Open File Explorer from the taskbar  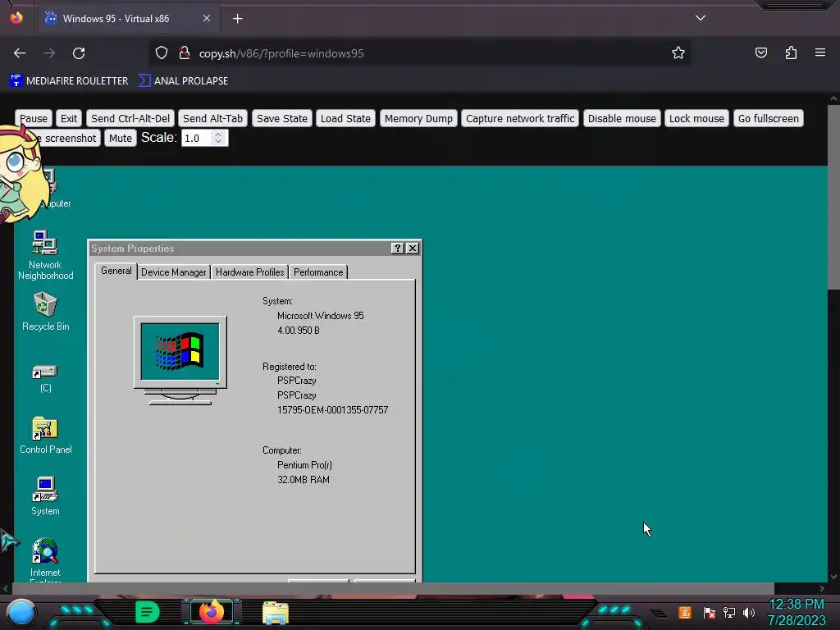click(276, 613)
